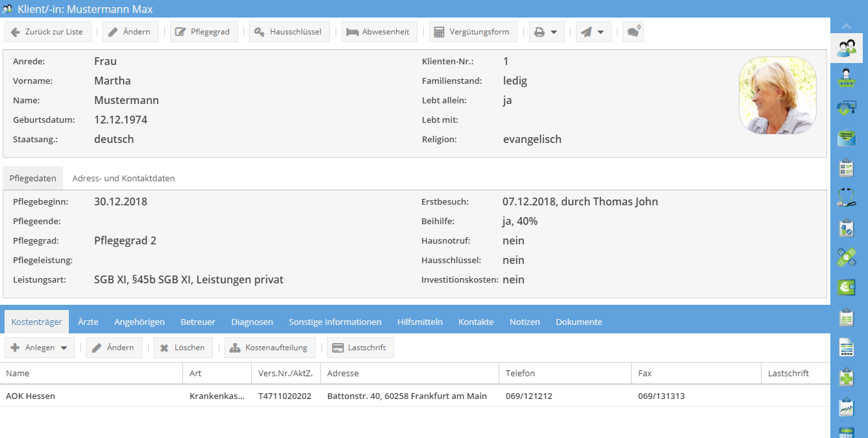Sort by the Adresse column header
Image resolution: width=868 pixels, height=438 pixels.
[x=410, y=374]
